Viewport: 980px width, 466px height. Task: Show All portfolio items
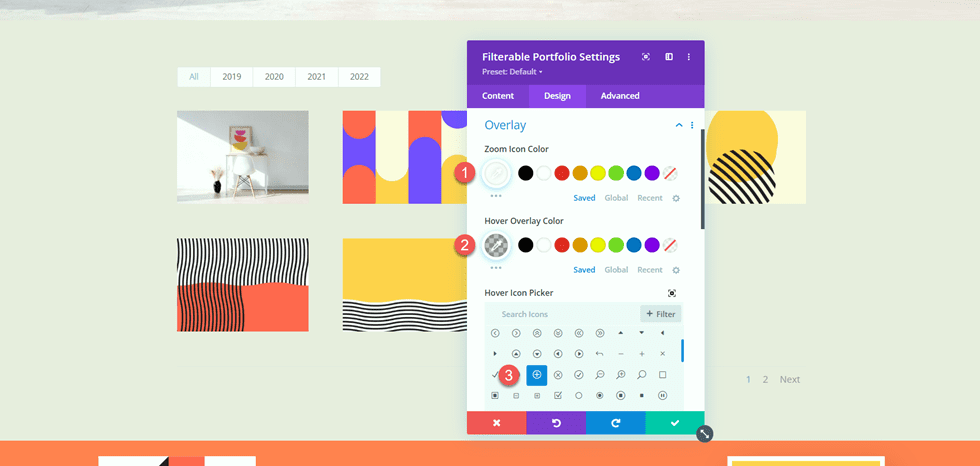[x=194, y=77]
